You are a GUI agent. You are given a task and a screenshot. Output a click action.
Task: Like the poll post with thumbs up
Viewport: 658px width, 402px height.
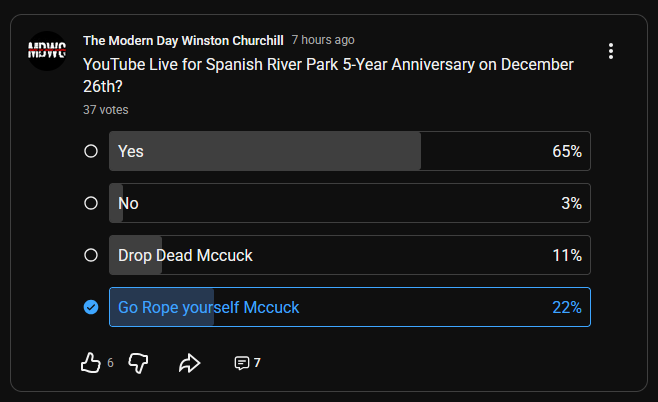click(91, 363)
